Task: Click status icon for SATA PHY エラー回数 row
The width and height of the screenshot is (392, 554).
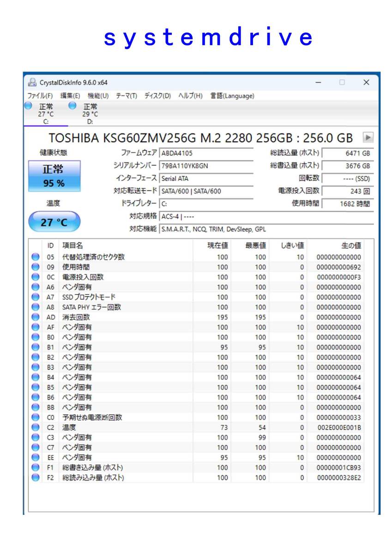Action: [x=35, y=307]
